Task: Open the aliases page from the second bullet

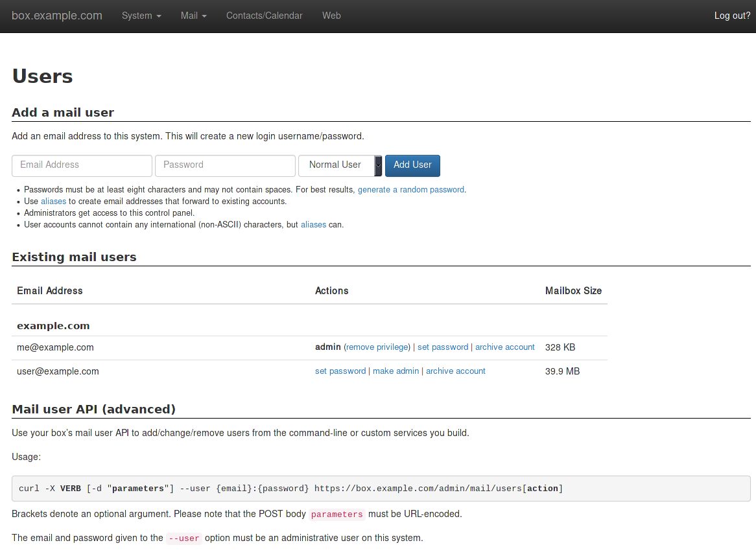Action: (53, 201)
